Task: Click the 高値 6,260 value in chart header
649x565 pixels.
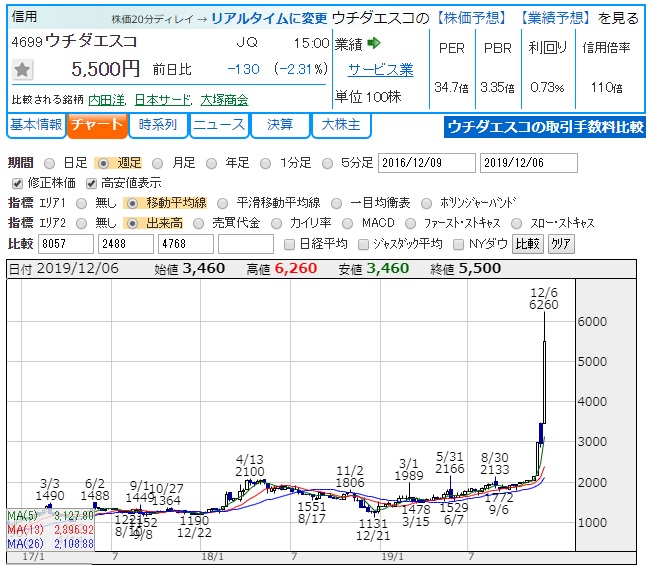Action: click(x=296, y=268)
